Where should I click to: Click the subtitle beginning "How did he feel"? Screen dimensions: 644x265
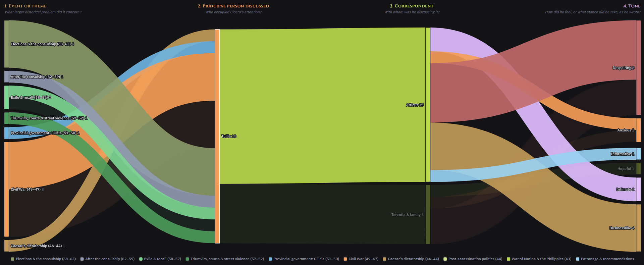593,12
